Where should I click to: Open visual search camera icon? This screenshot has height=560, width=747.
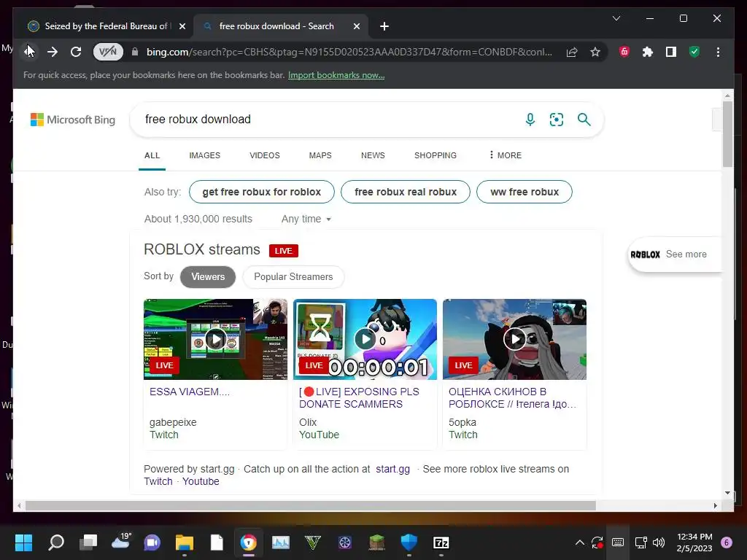point(557,120)
